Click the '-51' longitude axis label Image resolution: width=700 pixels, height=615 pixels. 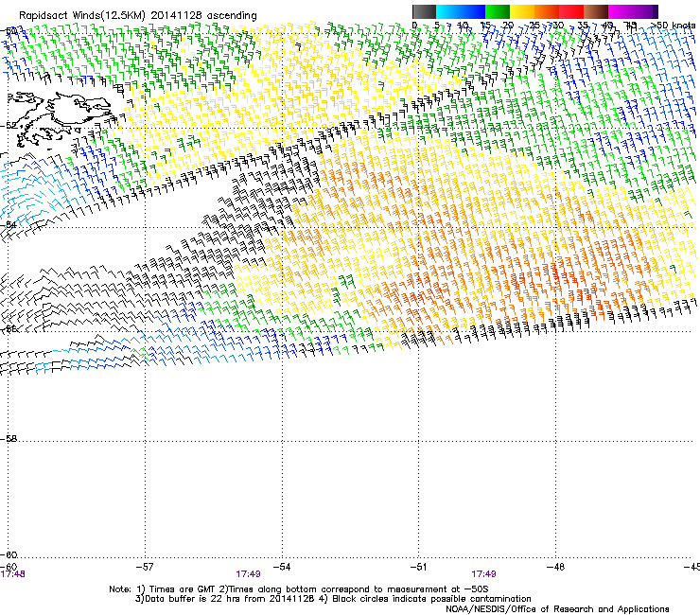click(418, 567)
